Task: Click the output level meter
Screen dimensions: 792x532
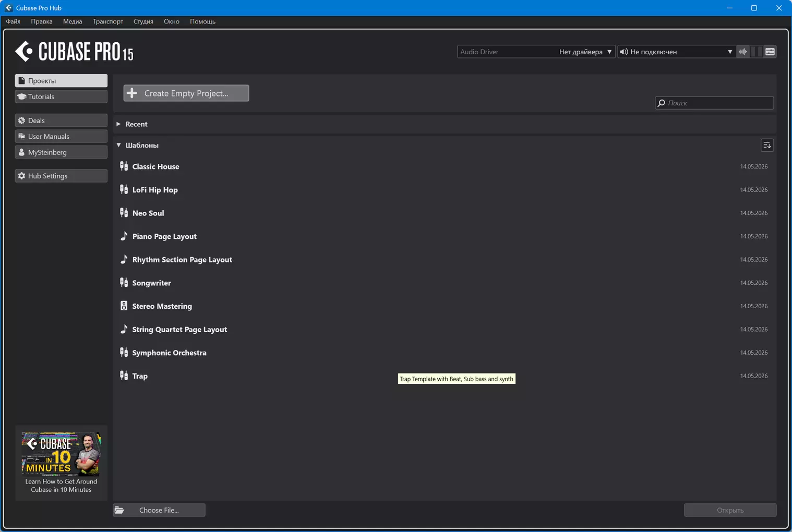Action: 757,52
